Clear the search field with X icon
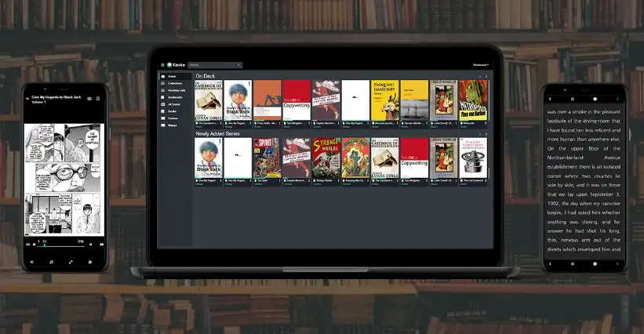This screenshot has height=334, width=644. 238,65
